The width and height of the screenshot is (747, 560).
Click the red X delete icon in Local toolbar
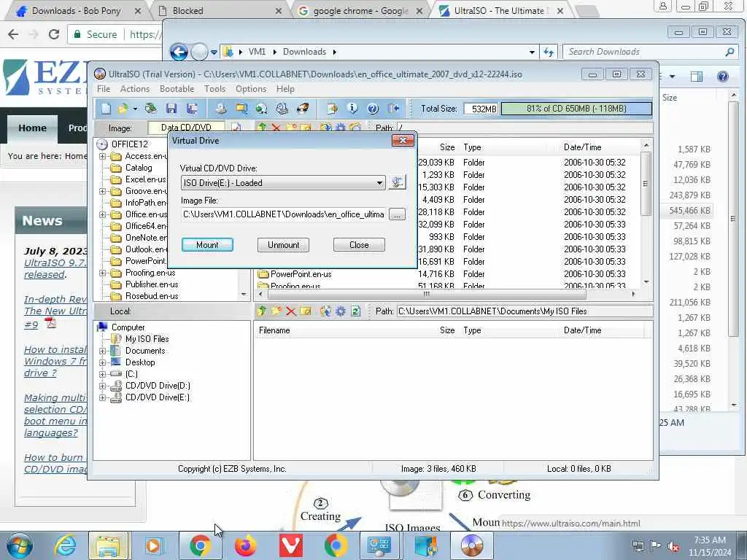click(290, 311)
